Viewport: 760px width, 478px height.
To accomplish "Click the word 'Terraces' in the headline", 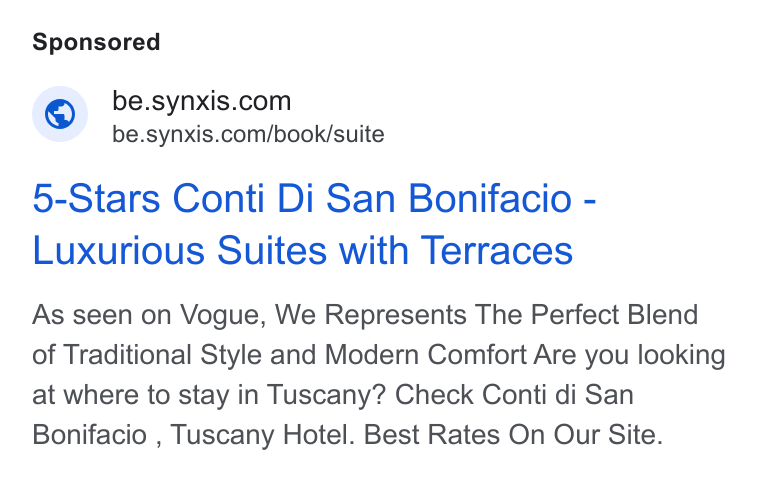I will coord(497,251).
